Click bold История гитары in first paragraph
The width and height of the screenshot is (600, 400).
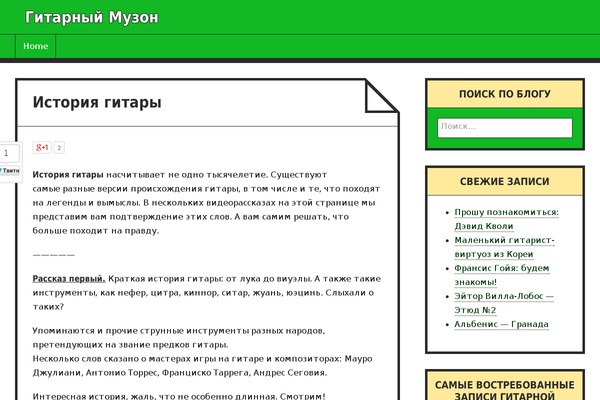(x=68, y=175)
